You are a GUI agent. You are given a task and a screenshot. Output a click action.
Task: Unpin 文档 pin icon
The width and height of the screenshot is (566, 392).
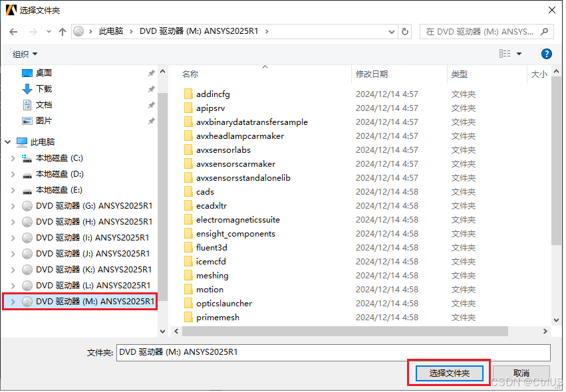pyautogui.click(x=152, y=105)
